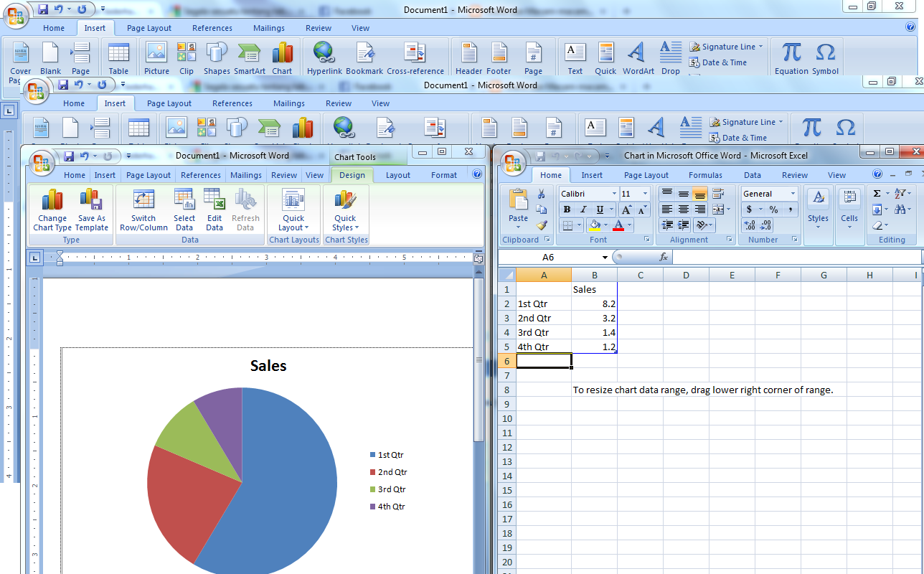Open the General number format dropdown
The image size is (924, 574).
793,194
